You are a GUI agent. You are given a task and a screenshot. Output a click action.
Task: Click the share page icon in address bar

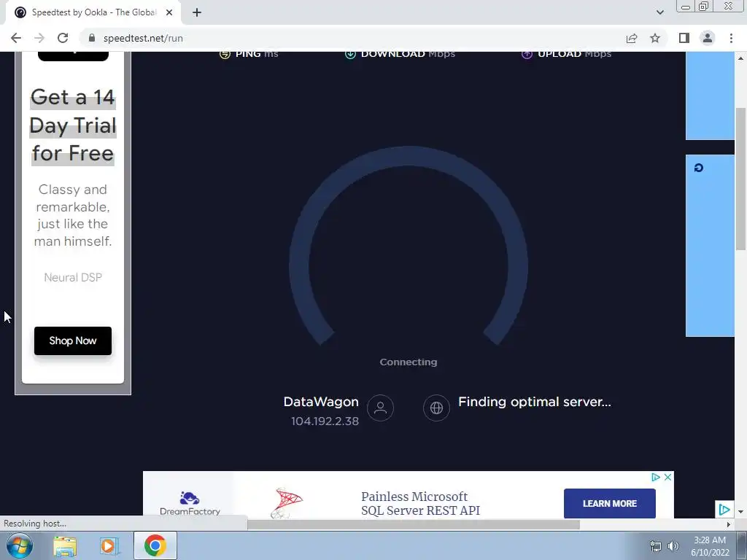point(632,38)
